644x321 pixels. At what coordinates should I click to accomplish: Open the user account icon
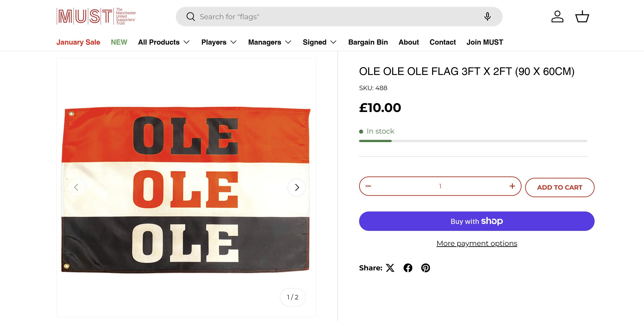click(x=557, y=17)
